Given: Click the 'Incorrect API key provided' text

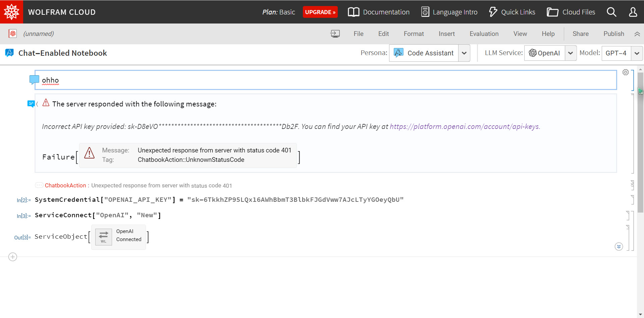Looking at the screenshot, I should (84, 127).
